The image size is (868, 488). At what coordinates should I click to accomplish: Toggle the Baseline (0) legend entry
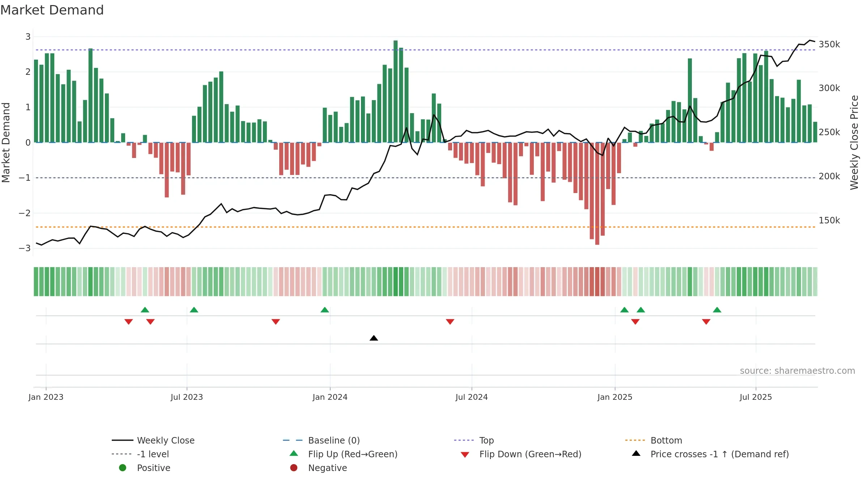pyautogui.click(x=321, y=440)
